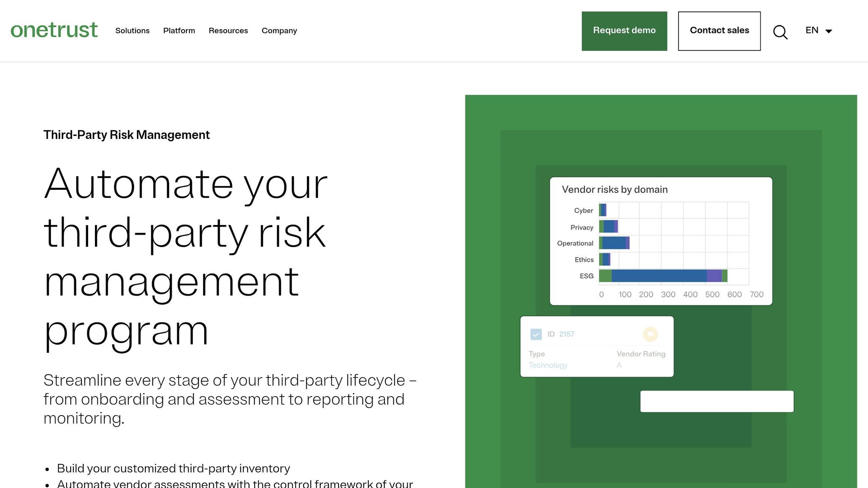The height and width of the screenshot is (488, 868).
Task: Click the Request demo button
Action: point(624,31)
